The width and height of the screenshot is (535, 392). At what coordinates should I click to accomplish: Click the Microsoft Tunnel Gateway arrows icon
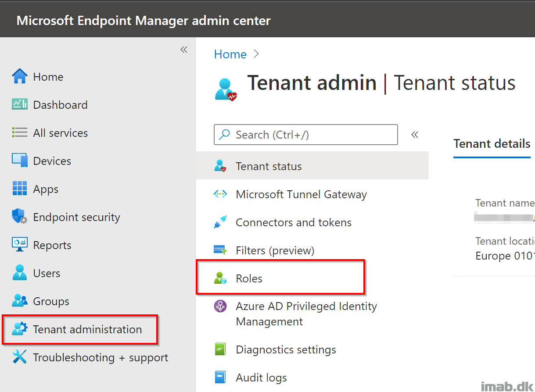[220, 194]
